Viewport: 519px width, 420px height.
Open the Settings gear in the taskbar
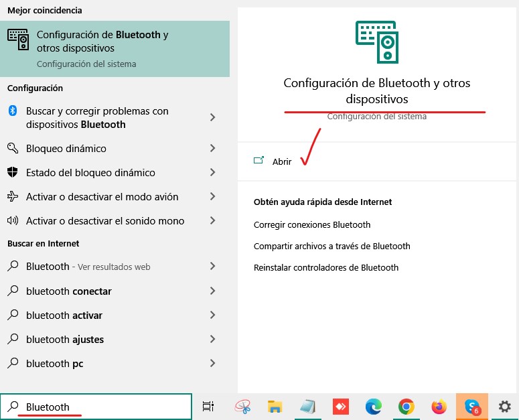pyautogui.click(x=504, y=406)
